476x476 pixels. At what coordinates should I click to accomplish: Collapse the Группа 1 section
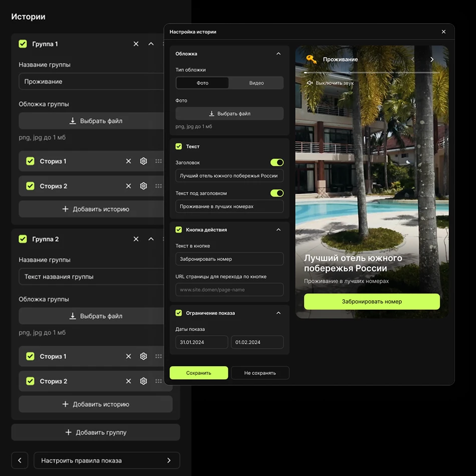point(151,44)
